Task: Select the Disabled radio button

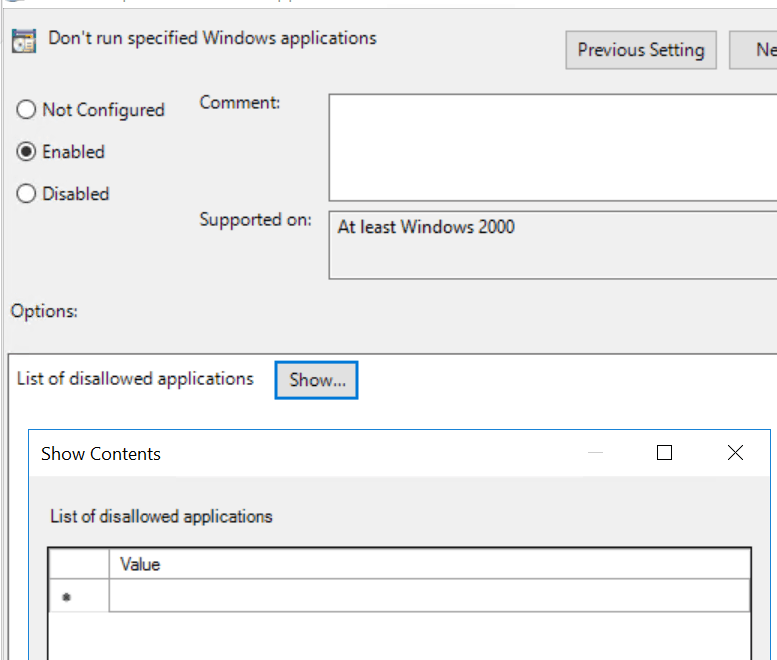Action: [x=26, y=193]
